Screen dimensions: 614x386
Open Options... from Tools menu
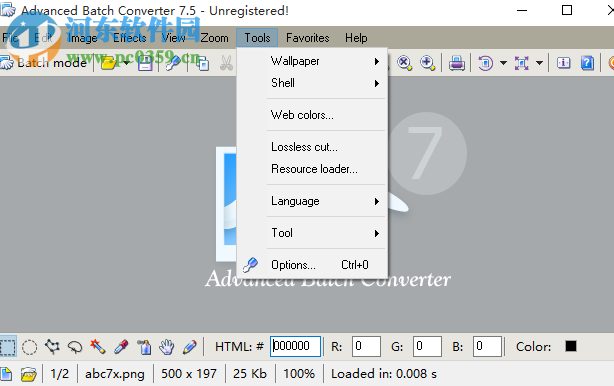click(x=312, y=265)
